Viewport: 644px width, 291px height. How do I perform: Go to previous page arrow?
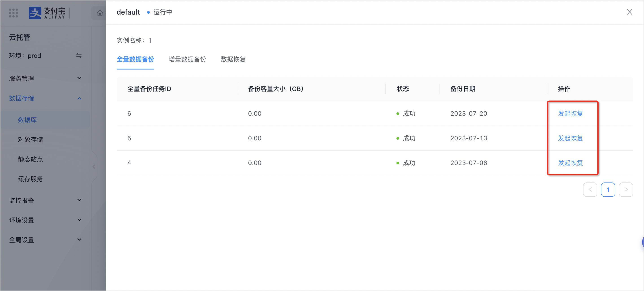[x=590, y=190]
